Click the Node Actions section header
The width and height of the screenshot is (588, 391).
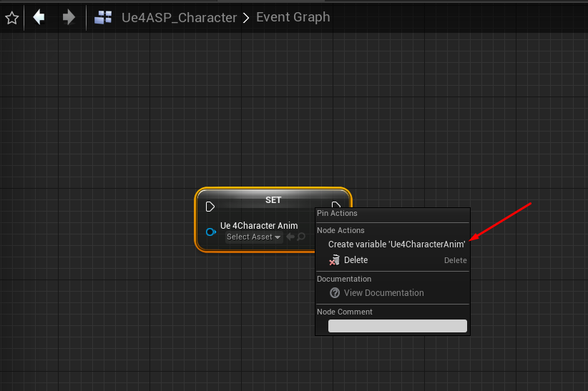tap(340, 230)
